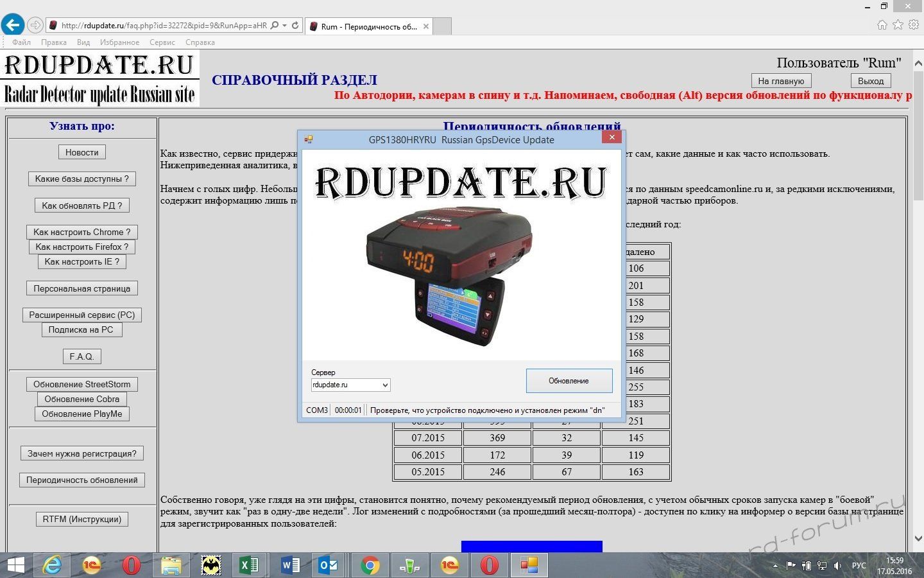The height and width of the screenshot is (578, 924).
Task: Click the COM3 status bar entry
Action: 317,410
